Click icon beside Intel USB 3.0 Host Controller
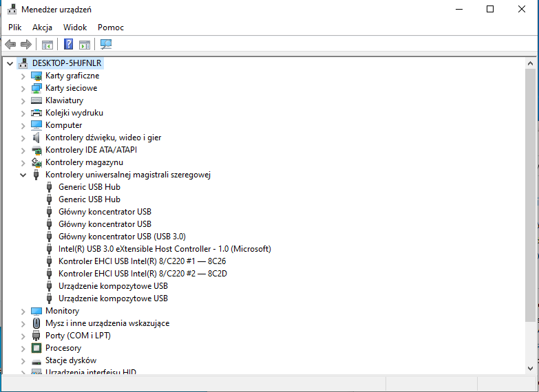The height and width of the screenshot is (392, 539). pyautogui.click(x=49, y=249)
